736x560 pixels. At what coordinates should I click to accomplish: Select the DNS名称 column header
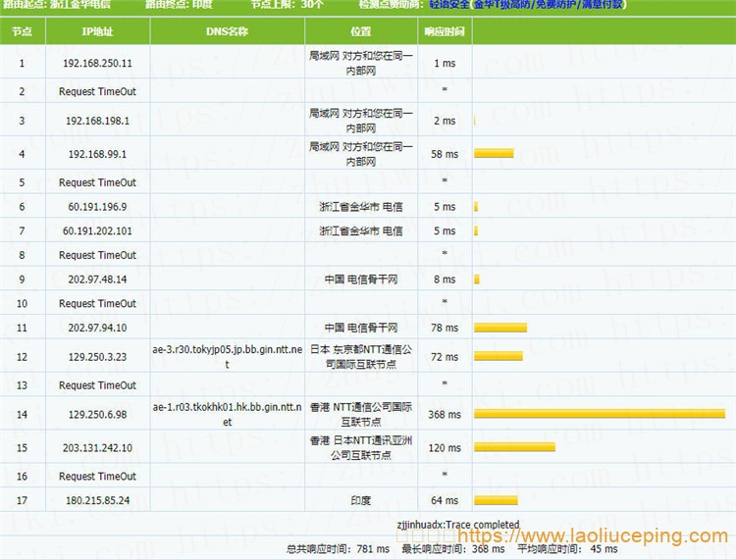click(x=228, y=31)
